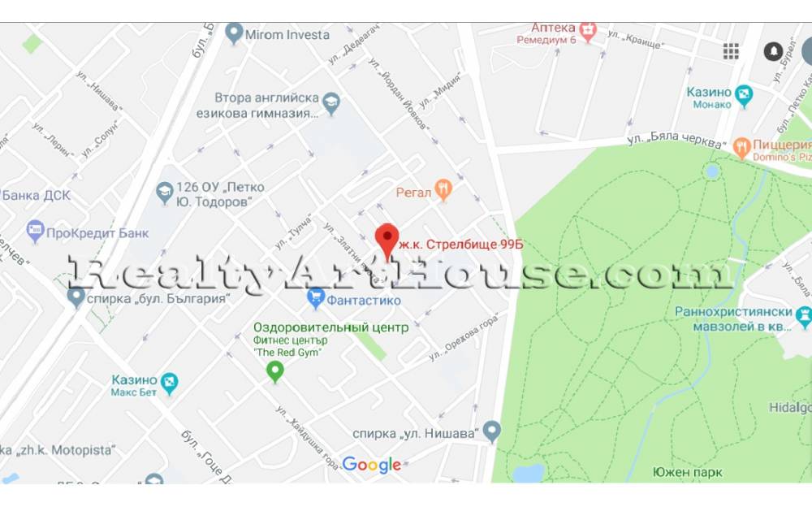Click the Южен парк label
The image size is (812, 507).
tap(687, 472)
